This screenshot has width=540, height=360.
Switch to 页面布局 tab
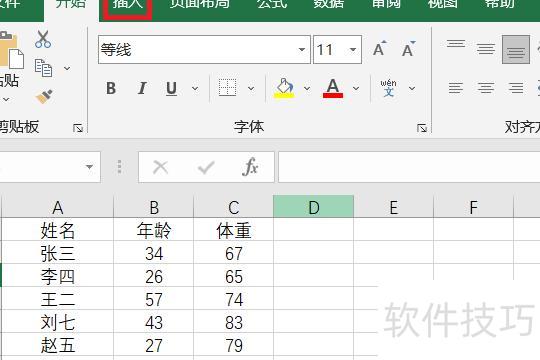[x=200, y=5]
